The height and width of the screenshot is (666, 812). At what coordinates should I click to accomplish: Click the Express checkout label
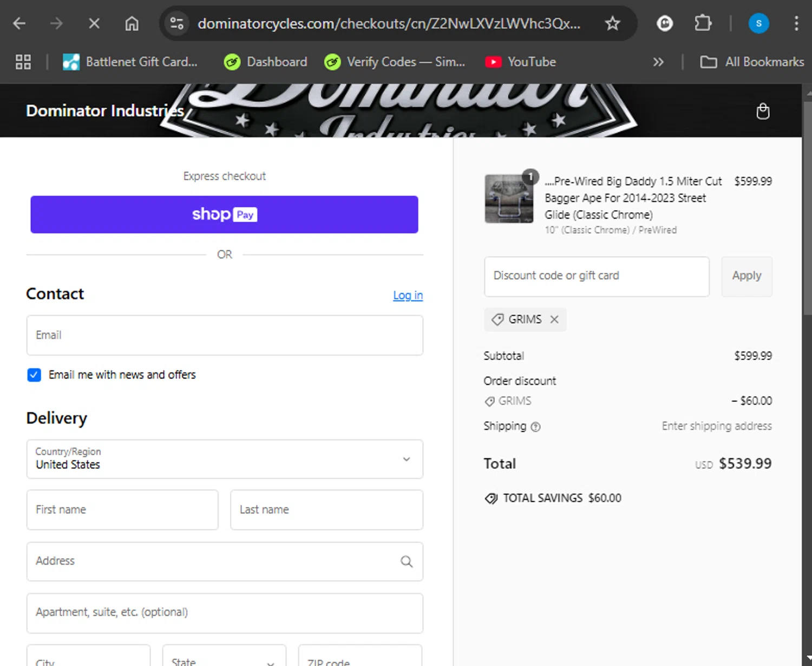click(224, 176)
